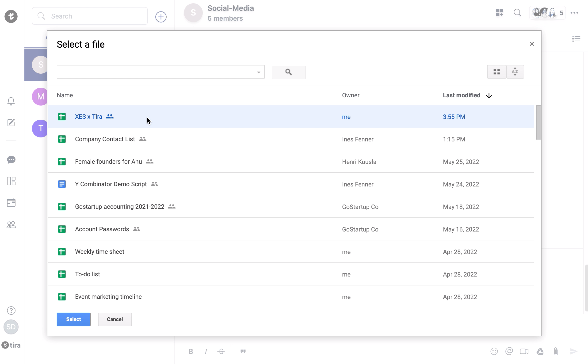Click the file list vertical scrollbar
The height and width of the screenshot is (364, 588).
click(x=538, y=122)
